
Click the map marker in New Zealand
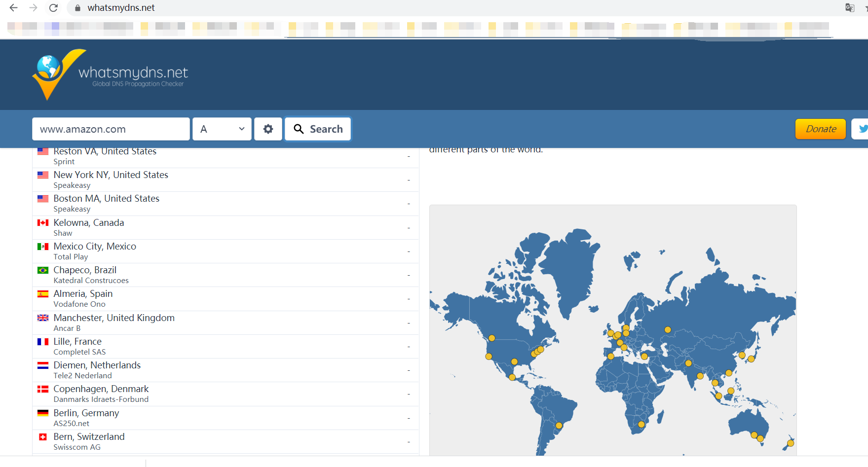[791, 443]
